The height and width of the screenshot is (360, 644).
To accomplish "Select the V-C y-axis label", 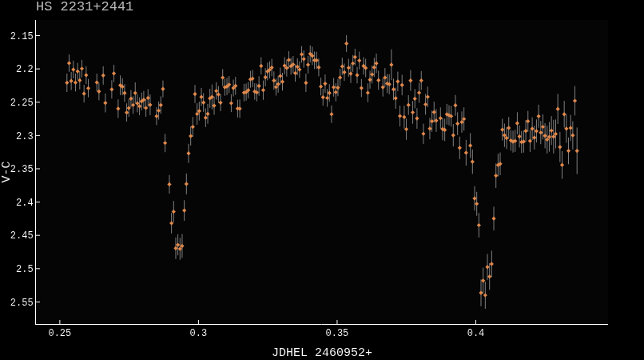I will pos(7,172).
